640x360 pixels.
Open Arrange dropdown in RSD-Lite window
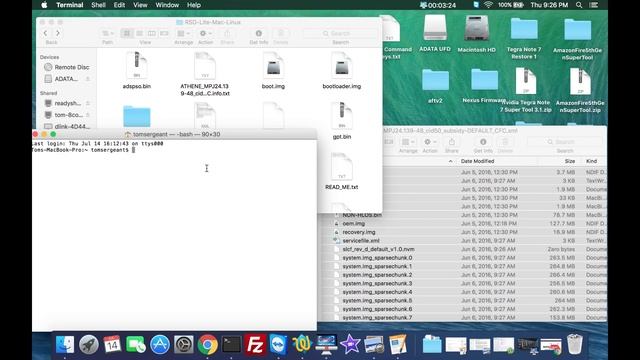[x=183, y=33]
